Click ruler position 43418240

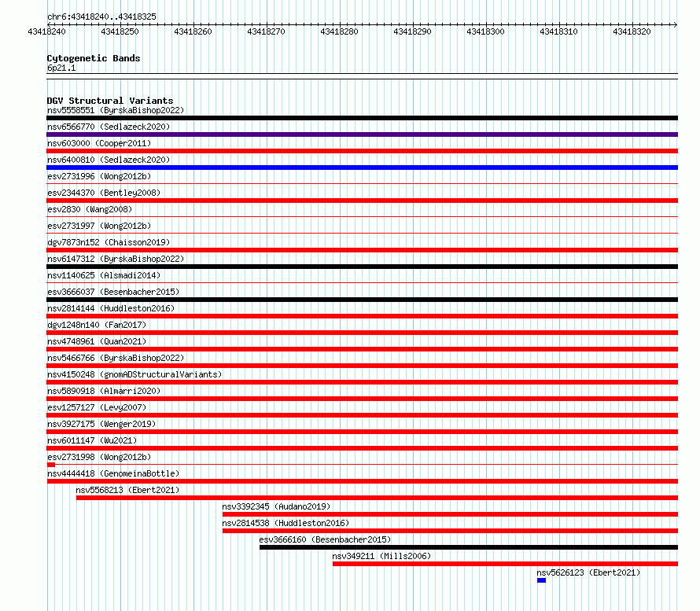pos(46,31)
